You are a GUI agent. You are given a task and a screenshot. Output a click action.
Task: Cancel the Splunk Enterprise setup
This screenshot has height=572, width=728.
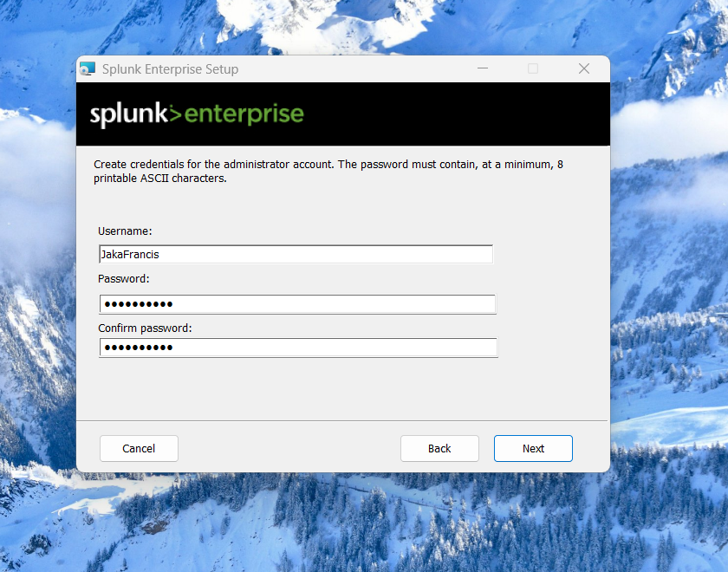pos(139,449)
